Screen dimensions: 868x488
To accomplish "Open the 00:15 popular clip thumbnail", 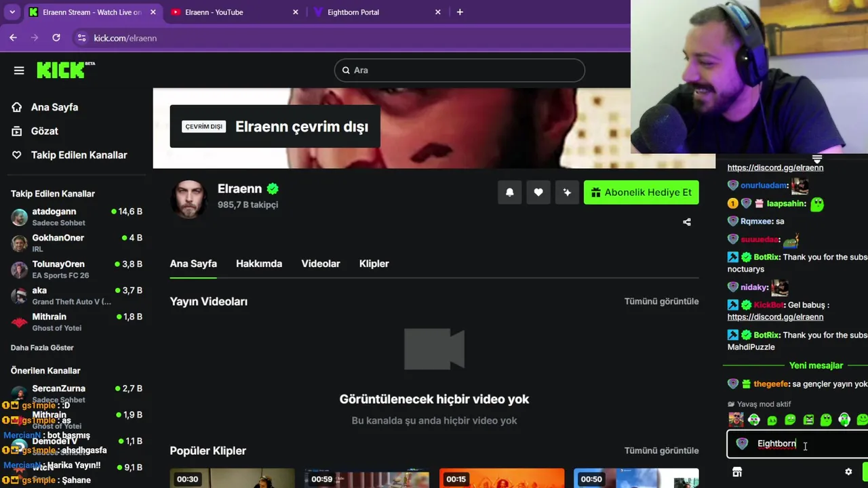I will point(501,478).
